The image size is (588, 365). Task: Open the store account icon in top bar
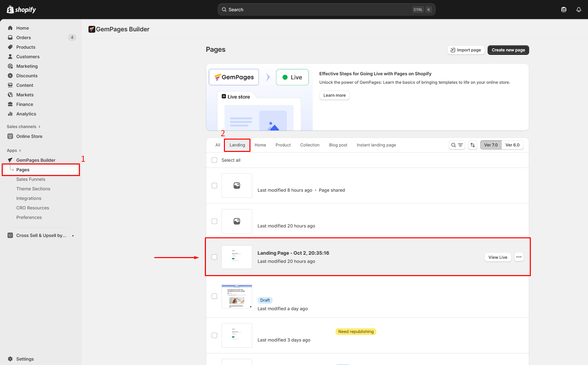point(564,10)
